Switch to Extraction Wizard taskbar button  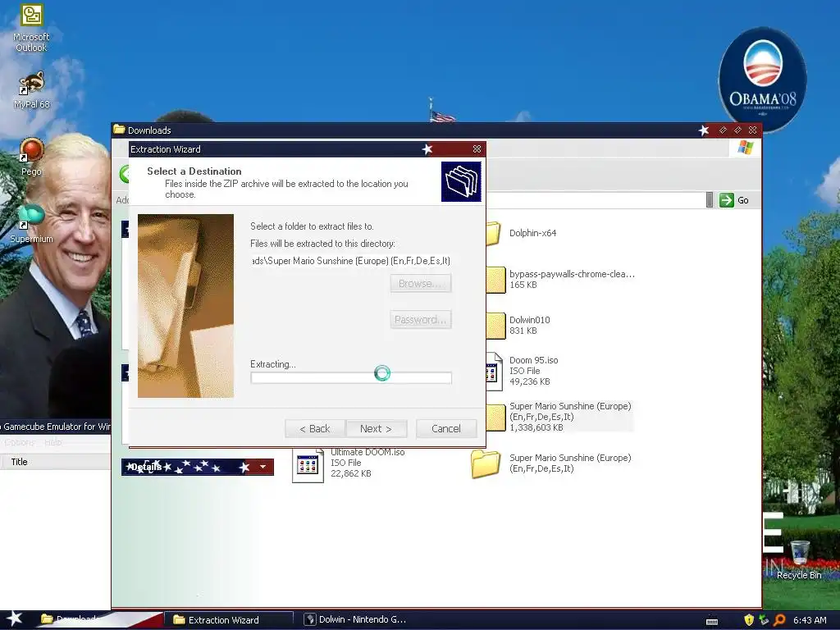pyautogui.click(x=229, y=620)
